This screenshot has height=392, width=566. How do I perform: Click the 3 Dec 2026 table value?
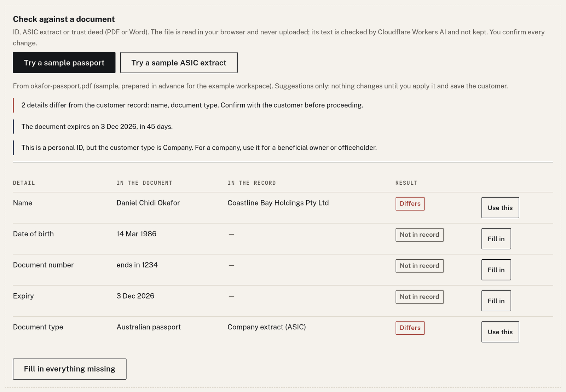click(135, 296)
